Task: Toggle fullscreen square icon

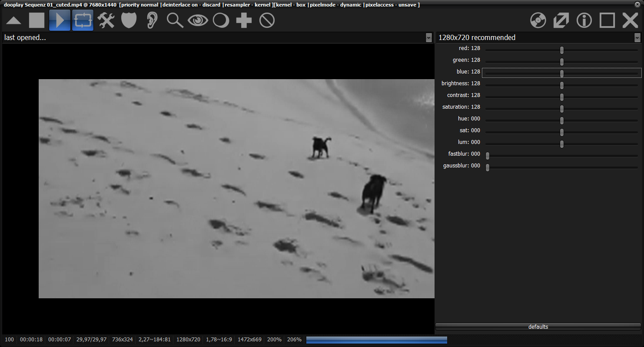Action: tap(607, 20)
